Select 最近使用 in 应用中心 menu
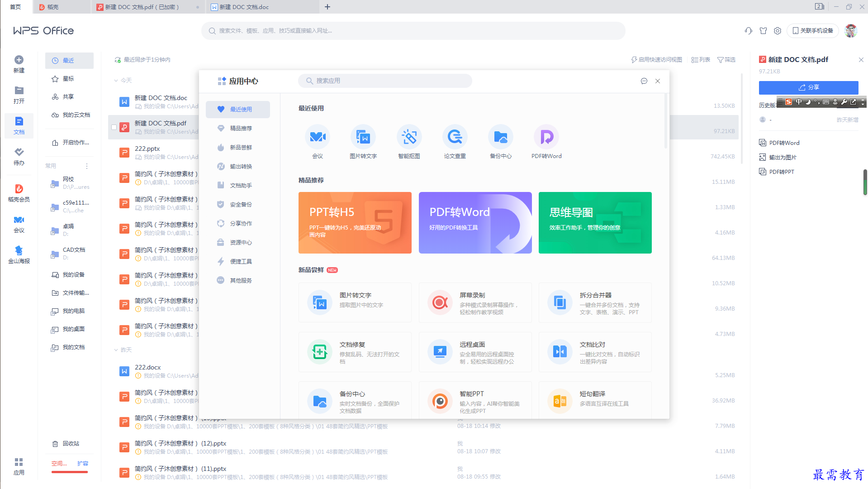Viewport: 868px width, 489px height. pyautogui.click(x=238, y=110)
